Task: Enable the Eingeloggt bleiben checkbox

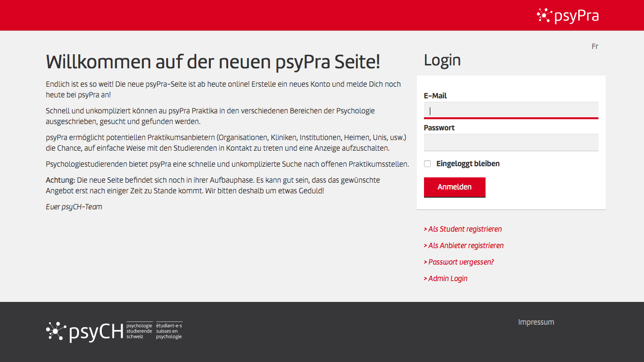Action: (x=427, y=164)
